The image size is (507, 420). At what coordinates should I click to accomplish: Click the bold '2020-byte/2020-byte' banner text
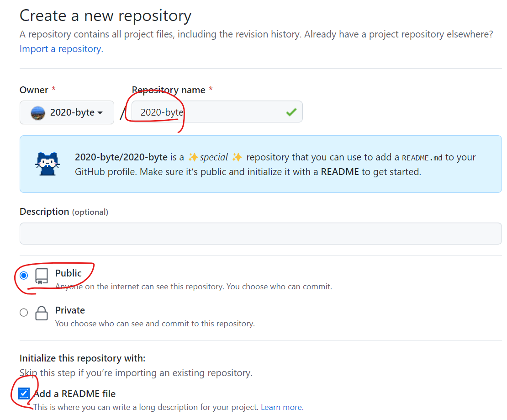(121, 157)
